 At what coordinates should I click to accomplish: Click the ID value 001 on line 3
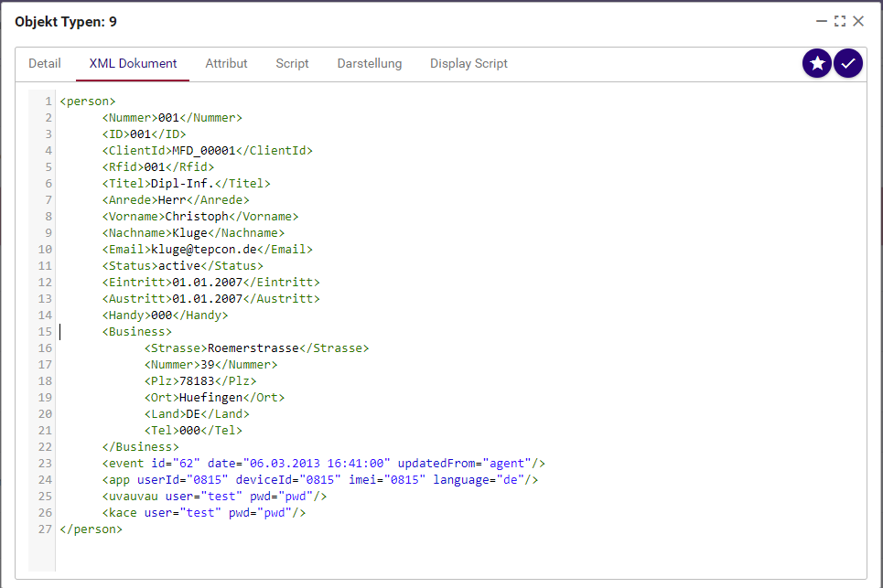pos(140,134)
